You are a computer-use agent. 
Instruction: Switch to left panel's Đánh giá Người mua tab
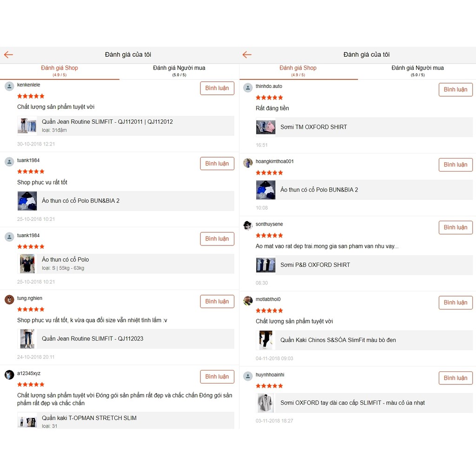(179, 71)
